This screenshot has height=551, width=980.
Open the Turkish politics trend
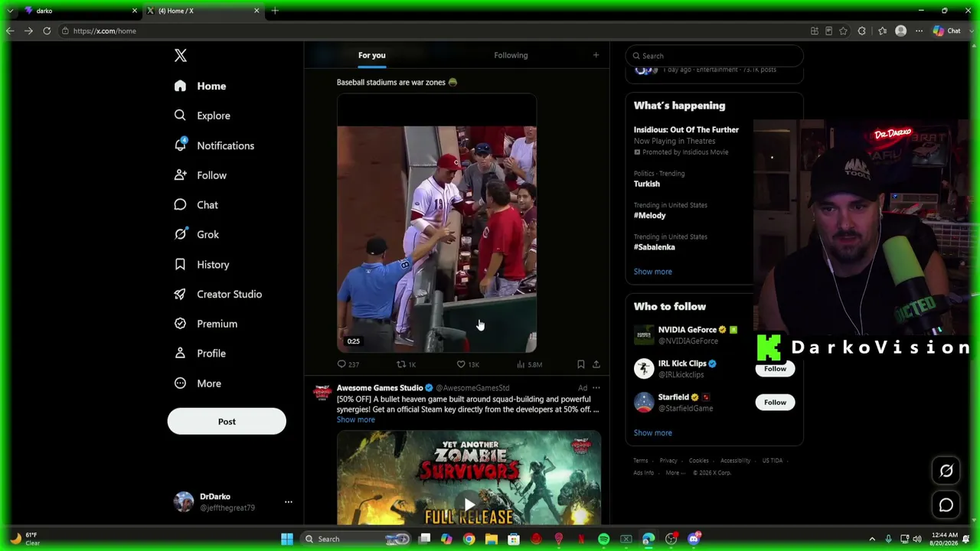tap(647, 184)
